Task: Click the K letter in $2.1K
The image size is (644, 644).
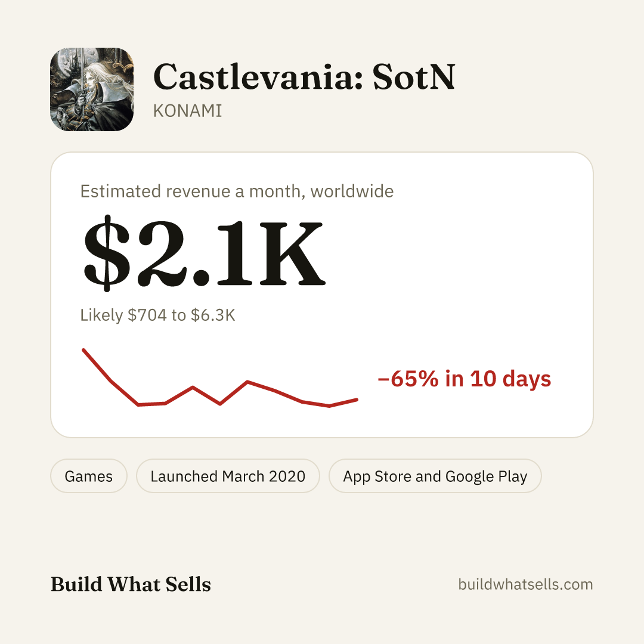Action: click(292, 253)
